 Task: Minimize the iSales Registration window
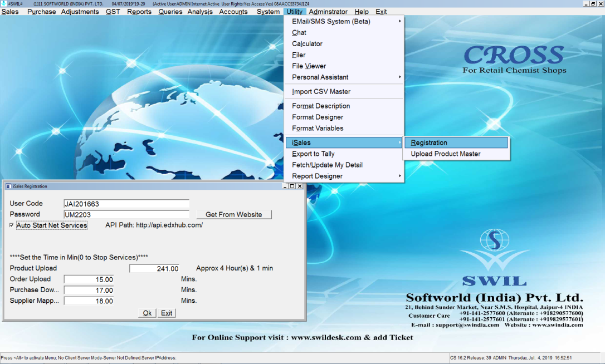(x=285, y=186)
